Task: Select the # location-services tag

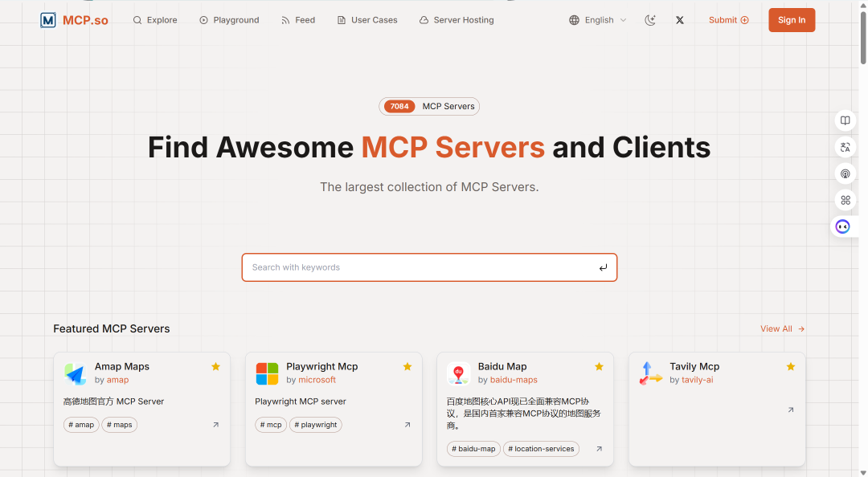Action: [541, 449]
